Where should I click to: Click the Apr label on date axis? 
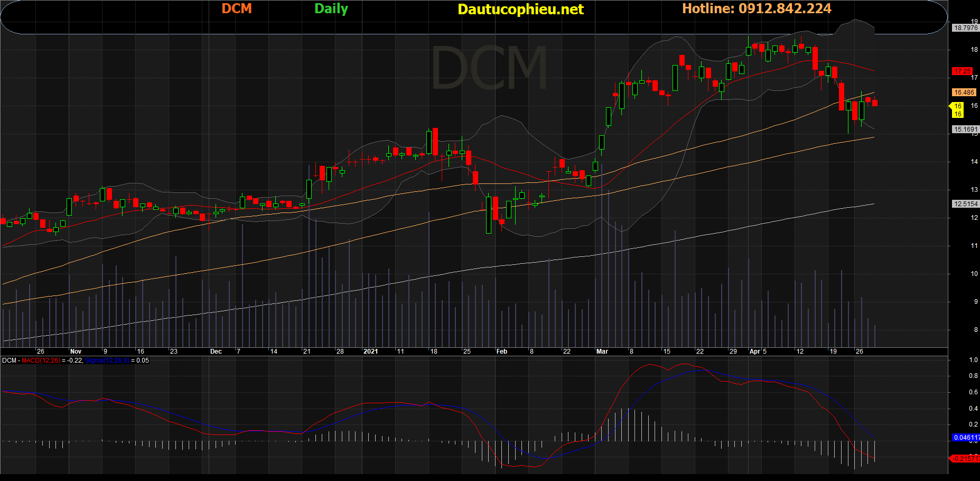pyautogui.click(x=755, y=351)
